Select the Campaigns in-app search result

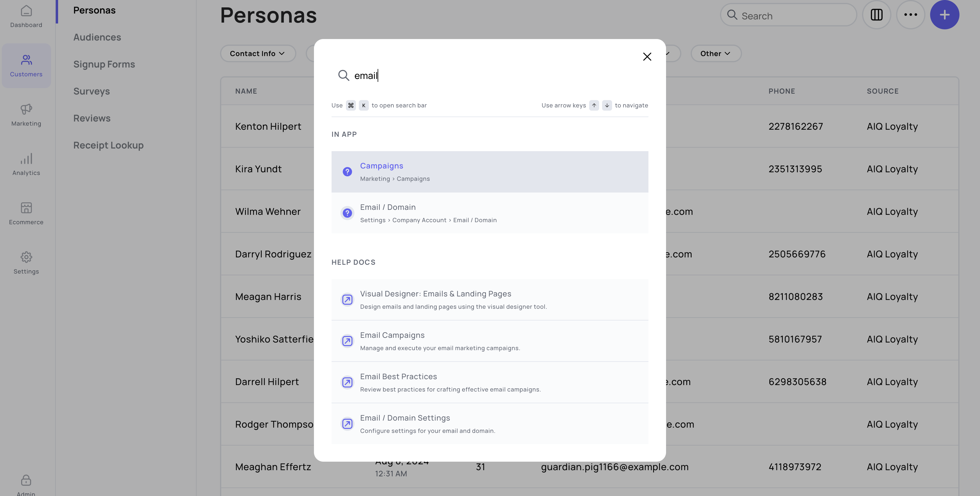[x=490, y=172]
